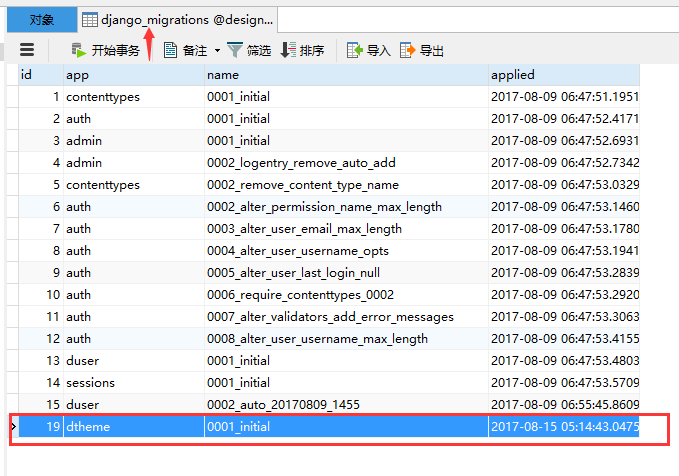Click the 排序 sort icon

[x=288, y=50]
